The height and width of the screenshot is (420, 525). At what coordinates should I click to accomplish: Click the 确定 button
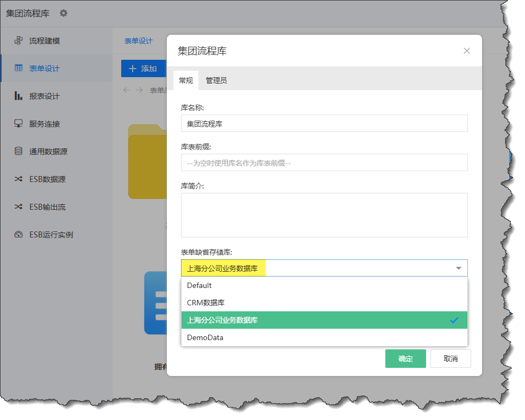pyautogui.click(x=405, y=359)
